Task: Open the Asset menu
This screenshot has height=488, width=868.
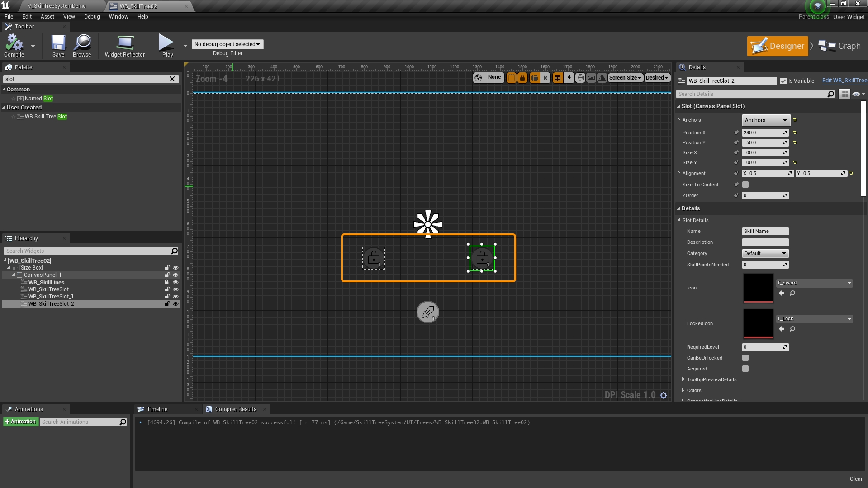Action: pos(47,17)
